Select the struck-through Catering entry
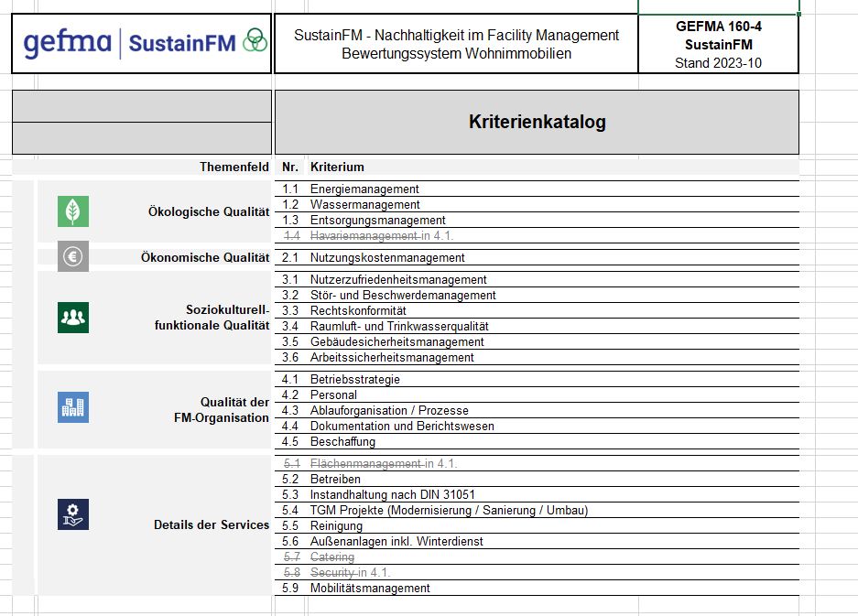This screenshot has width=858, height=616. pyautogui.click(x=332, y=557)
